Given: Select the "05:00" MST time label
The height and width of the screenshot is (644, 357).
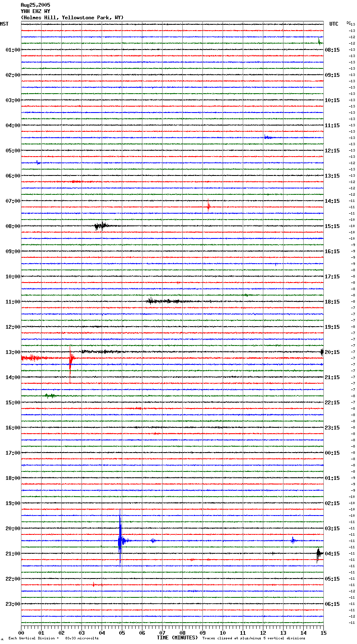Looking at the screenshot, I should click(13, 151).
